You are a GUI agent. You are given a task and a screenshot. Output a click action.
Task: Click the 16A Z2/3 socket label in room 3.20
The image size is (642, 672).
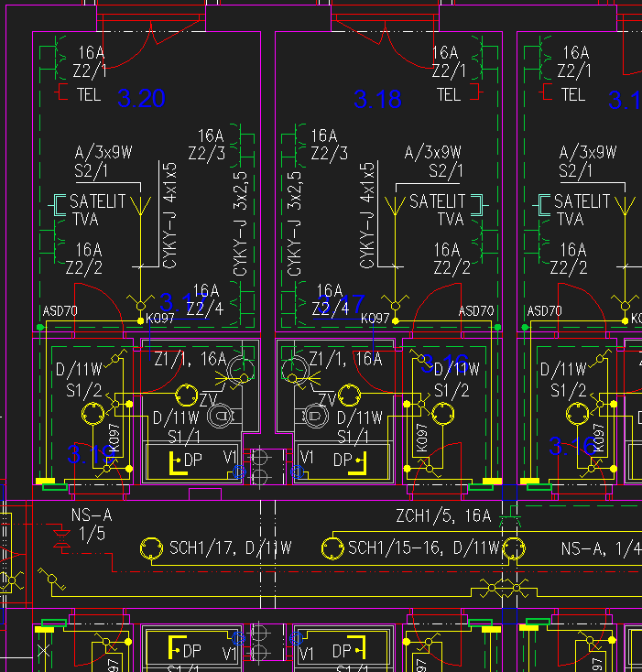[206, 145]
